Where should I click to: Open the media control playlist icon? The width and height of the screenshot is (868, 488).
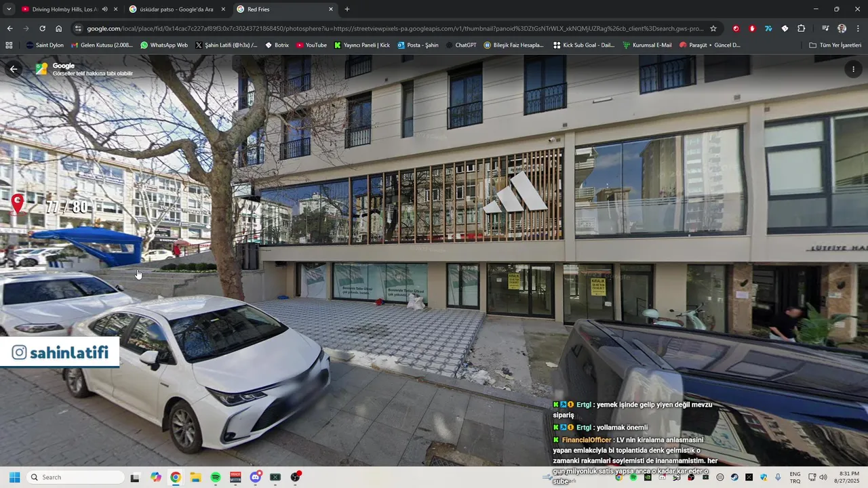click(825, 28)
